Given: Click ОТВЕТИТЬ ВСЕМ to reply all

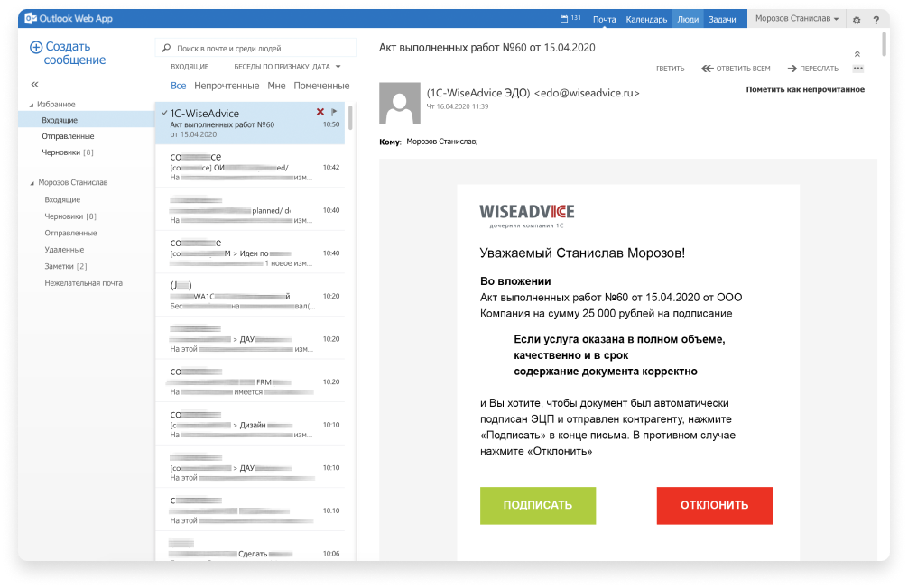Looking at the screenshot, I should coord(736,69).
